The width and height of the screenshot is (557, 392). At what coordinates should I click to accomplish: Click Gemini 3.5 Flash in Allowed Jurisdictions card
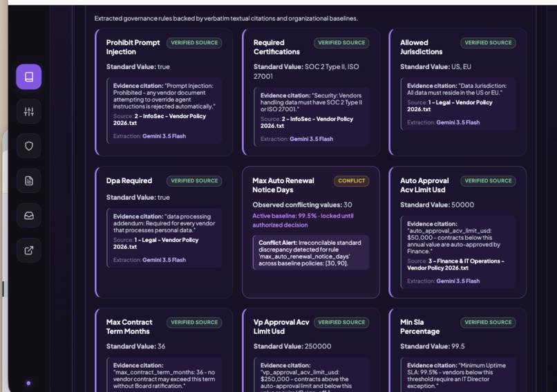coord(458,122)
